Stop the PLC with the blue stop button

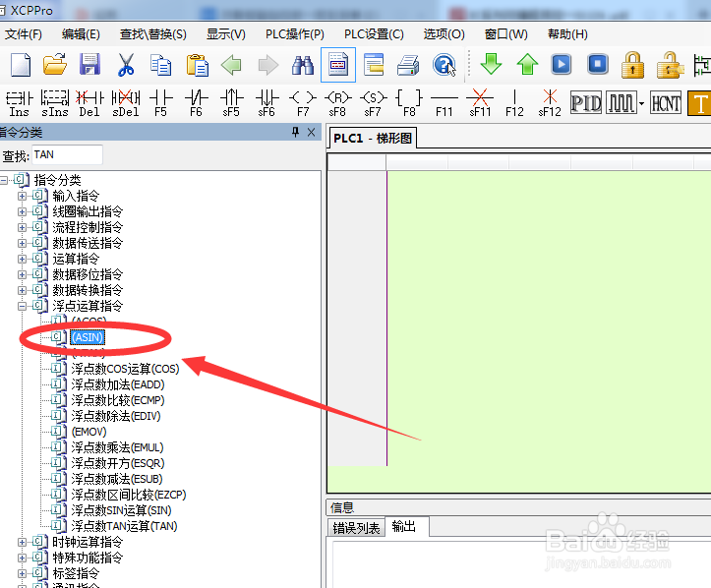pyautogui.click(x=598, y=64)
